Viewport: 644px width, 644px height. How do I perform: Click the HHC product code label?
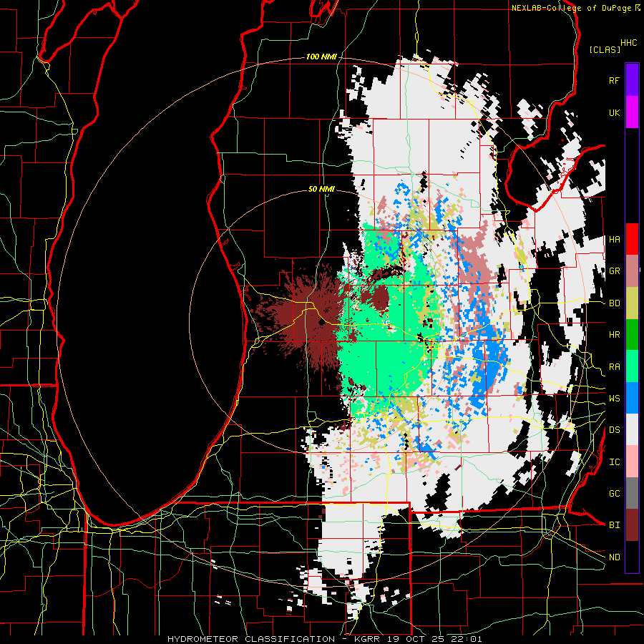pyautogui.click(x=629, y=43)
